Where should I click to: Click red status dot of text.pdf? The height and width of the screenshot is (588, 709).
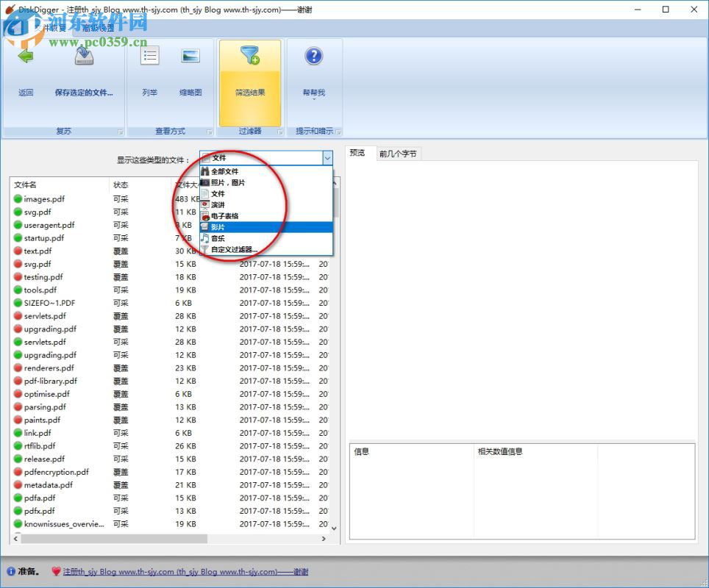coord(18,251)
